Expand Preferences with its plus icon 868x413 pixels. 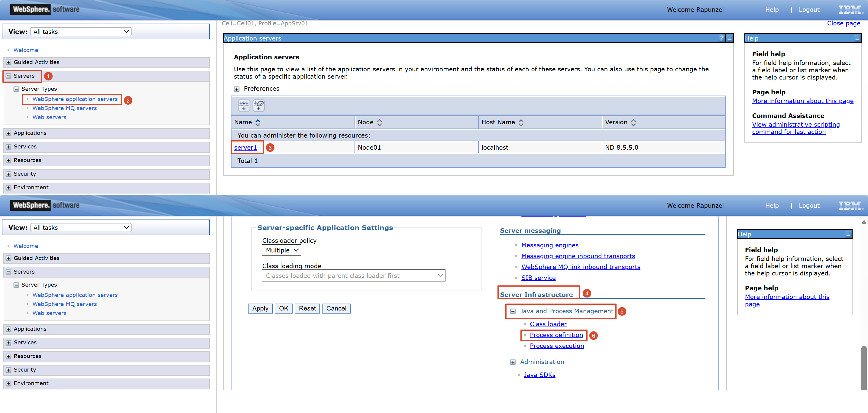pyautogui.click(x=237, y=89)
